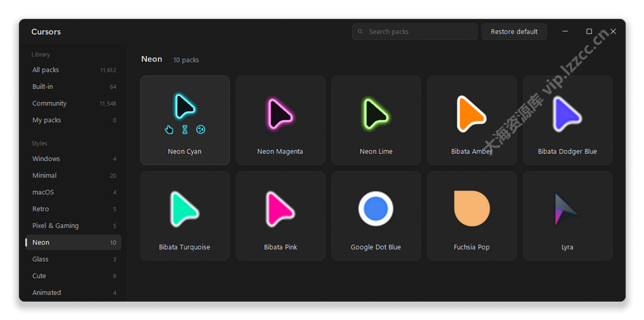Open the All packs library

click(x=73, y=70)
